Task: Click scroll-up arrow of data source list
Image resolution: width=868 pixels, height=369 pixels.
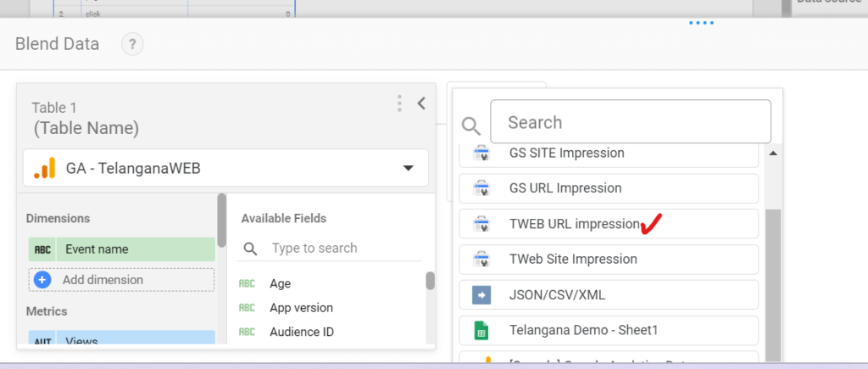Action: [773, 153]
